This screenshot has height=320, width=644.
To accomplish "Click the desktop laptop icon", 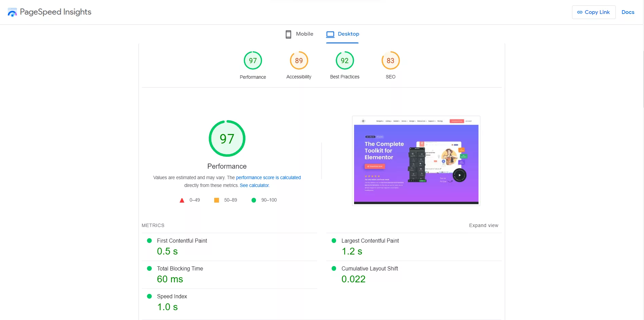I will click(x=330, y=34).
